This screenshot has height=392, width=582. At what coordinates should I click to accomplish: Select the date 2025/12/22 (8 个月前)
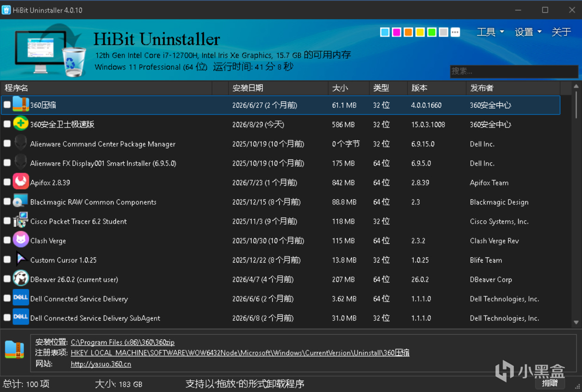[x=266, y=260]
